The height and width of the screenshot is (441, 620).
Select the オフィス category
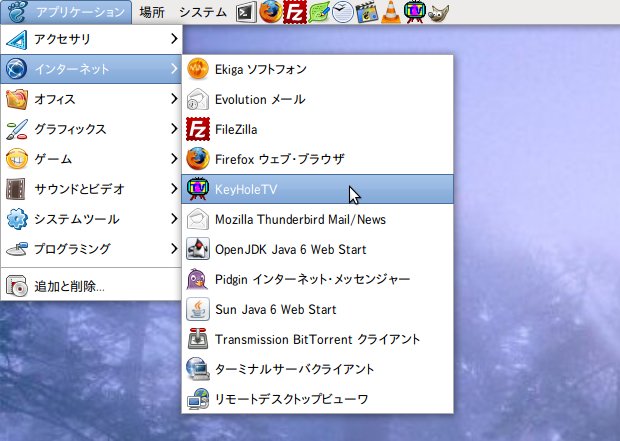click(91, 99)
